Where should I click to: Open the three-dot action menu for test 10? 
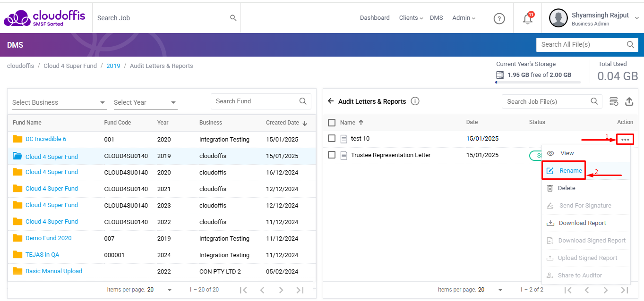coord(625,139)
